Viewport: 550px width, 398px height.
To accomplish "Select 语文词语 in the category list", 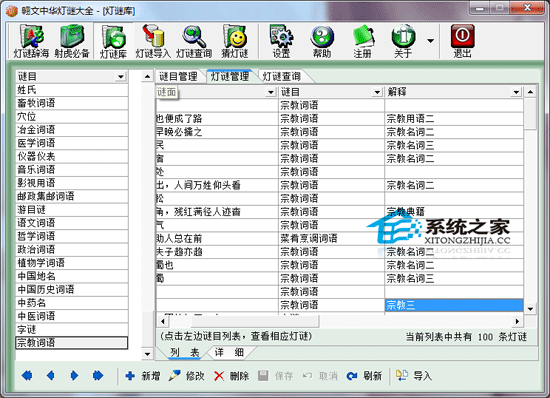I will point(72,223).
